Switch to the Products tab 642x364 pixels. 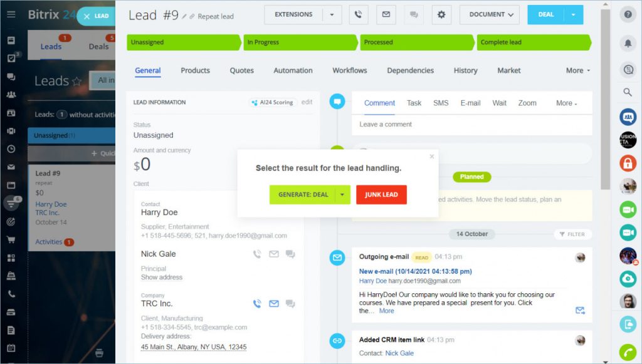(x=195, y=70)
